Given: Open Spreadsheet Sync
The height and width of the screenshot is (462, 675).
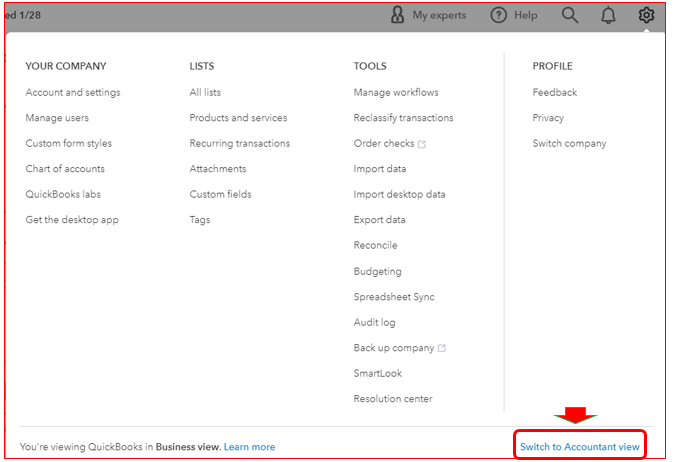Looking at the screenshot, I should click(x=394, y=297).
